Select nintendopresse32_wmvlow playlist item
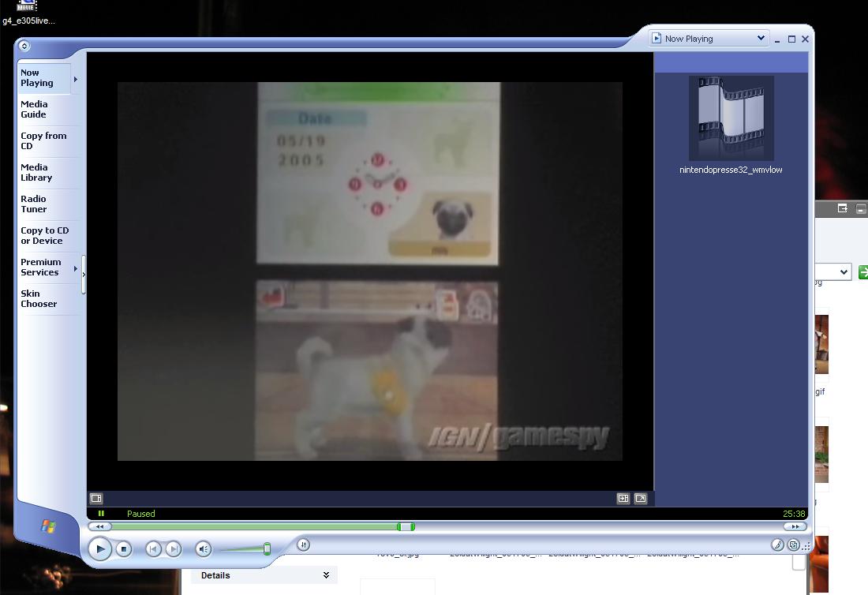 pyautogui.click(x=731, y=170)
